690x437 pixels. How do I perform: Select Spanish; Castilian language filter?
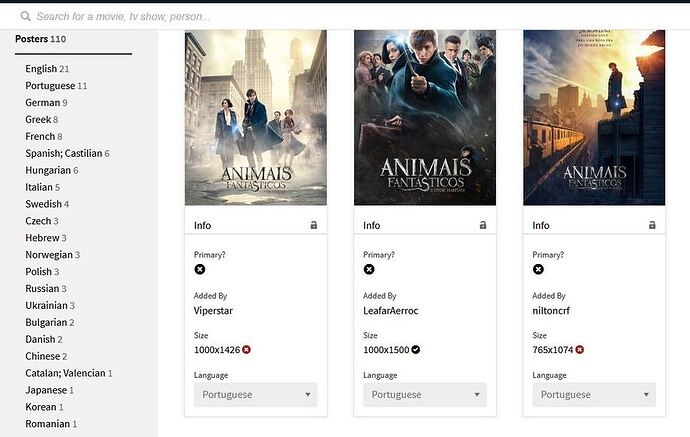pos(67,153)
